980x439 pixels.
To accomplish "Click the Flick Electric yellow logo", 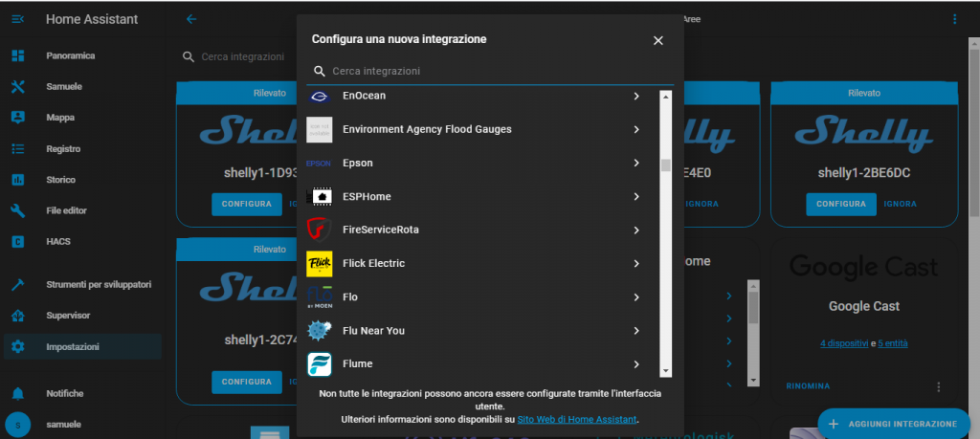I will click(x=320, y=264).
